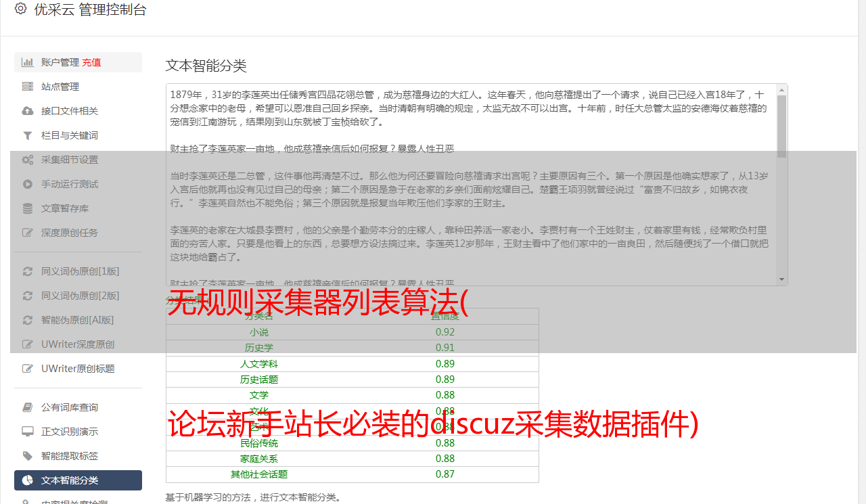Click the 0.89 value in the 人文学科 row

(x=445, y=364)
